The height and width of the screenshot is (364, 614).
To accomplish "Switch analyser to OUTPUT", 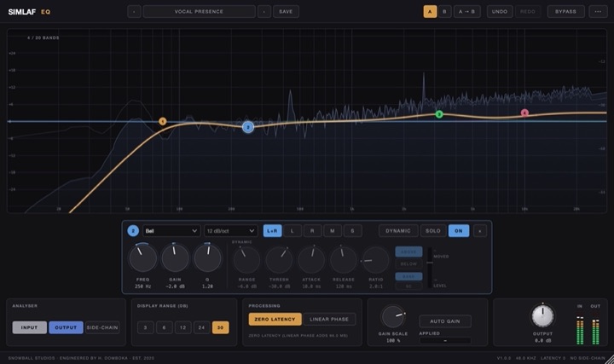I will (x=66, y=327).
